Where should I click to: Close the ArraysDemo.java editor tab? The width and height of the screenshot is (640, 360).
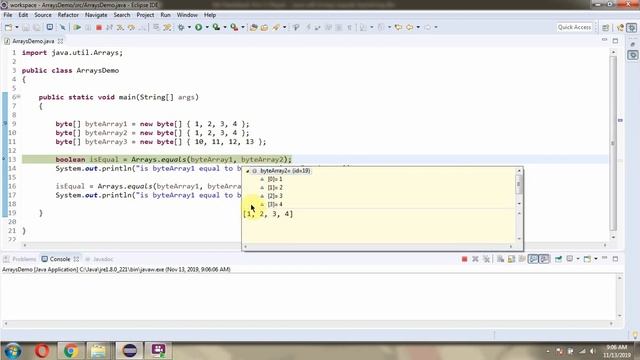pos(60,41)
